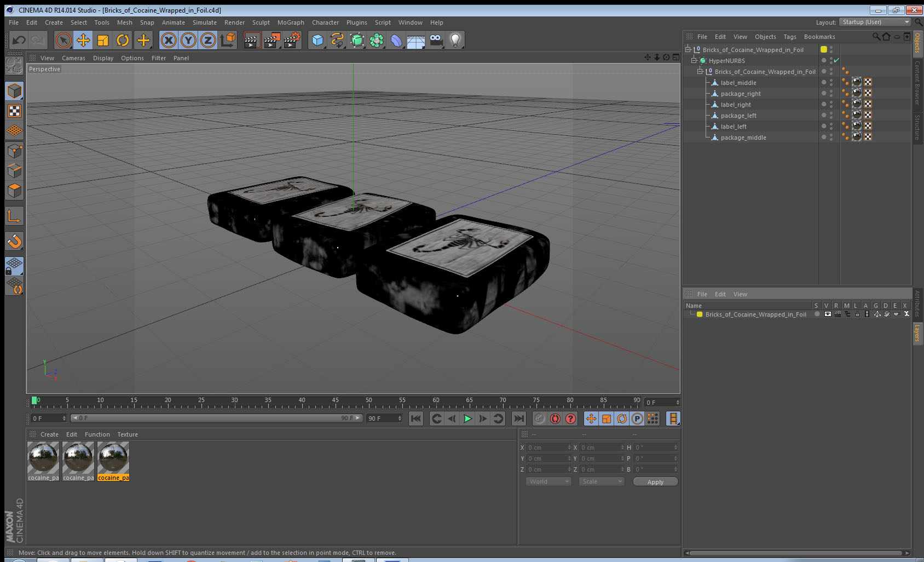Open the MoGraph menu
Viewport: 924px width, 562px height.
point(291,22)
